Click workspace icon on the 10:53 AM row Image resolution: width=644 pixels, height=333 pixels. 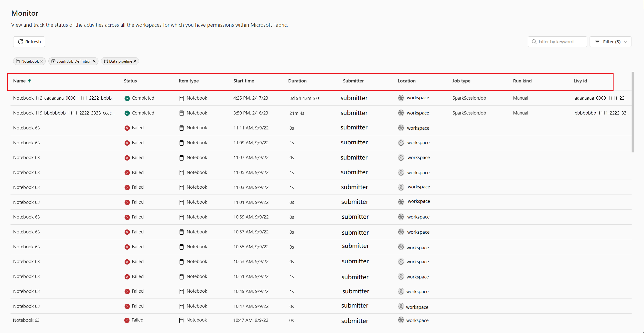(401, 261)
